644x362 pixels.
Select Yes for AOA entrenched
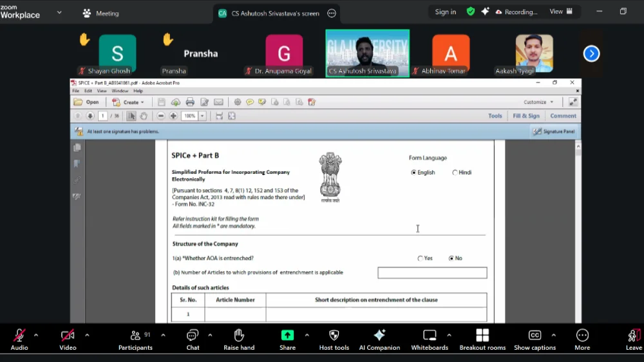421,258
